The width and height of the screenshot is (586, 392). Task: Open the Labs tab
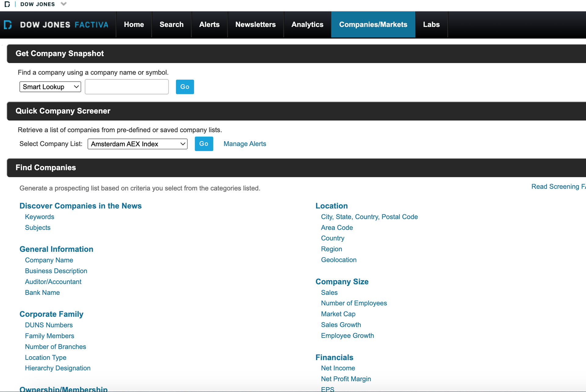[x=431, y=25]
